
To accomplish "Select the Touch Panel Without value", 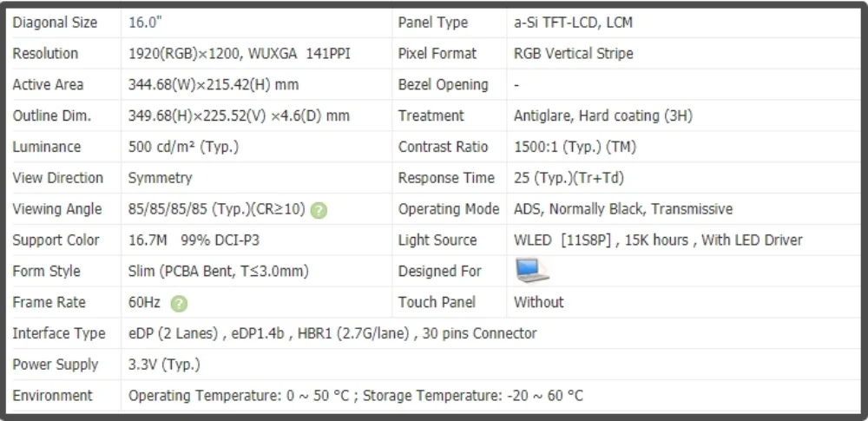I will [539, 302].
